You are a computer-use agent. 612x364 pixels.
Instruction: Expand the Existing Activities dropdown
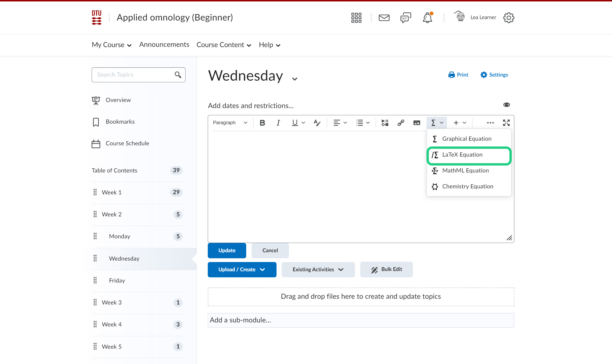click(318, 270)
